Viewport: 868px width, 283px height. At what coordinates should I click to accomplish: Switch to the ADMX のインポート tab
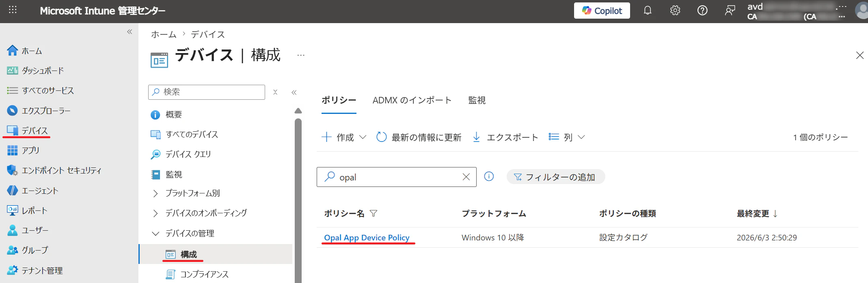412,100
